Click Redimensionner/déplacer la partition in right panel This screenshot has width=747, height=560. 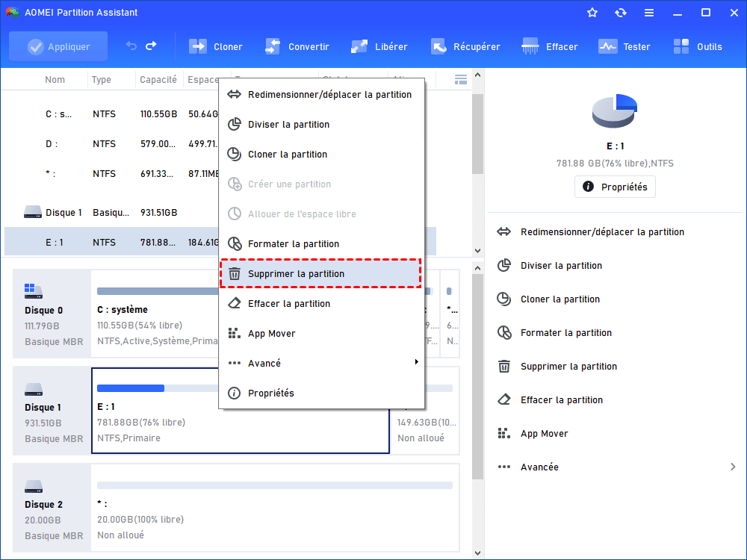(602, 232)
